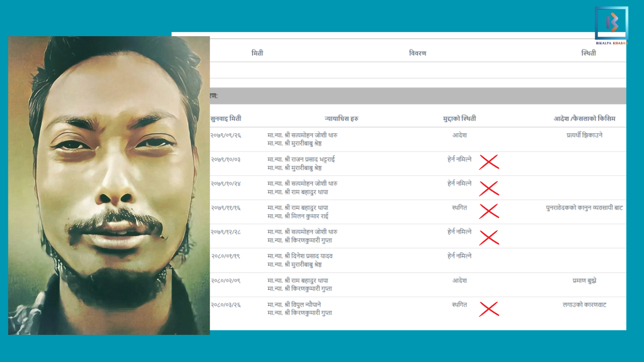Click the Bikalpa Khabar logo
This screenshot has width=644, height=362.
[x=611, y=24]
